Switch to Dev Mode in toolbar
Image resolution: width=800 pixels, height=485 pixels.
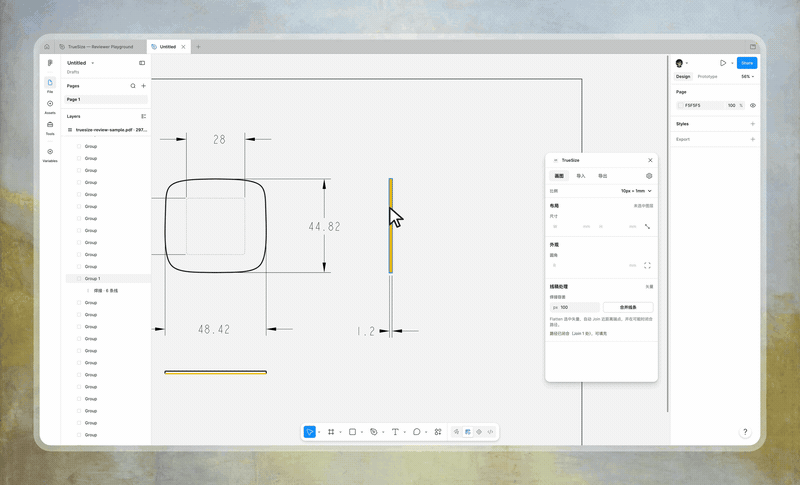(x=490, y=432)
